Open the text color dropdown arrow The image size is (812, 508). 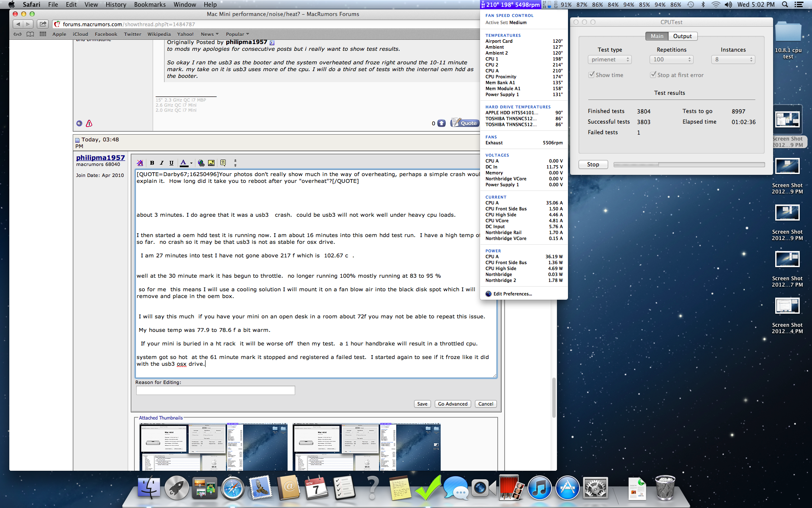click(191, 163)
